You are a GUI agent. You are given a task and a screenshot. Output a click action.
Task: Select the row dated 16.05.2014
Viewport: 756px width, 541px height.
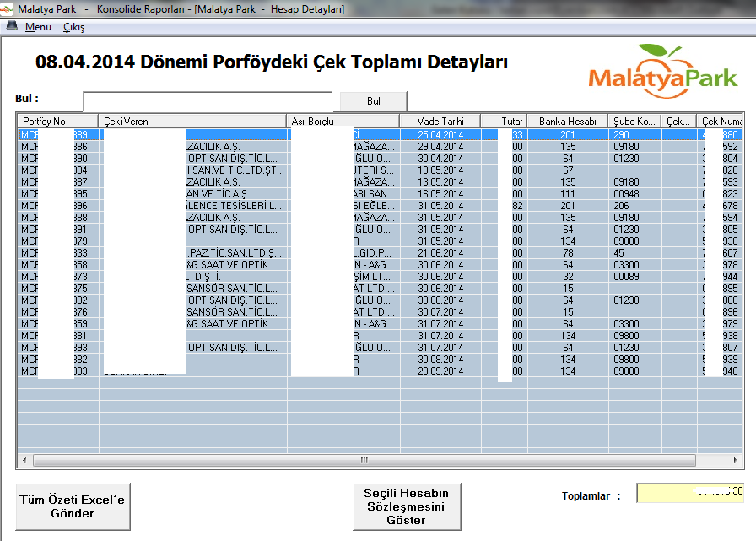[380, 194]
